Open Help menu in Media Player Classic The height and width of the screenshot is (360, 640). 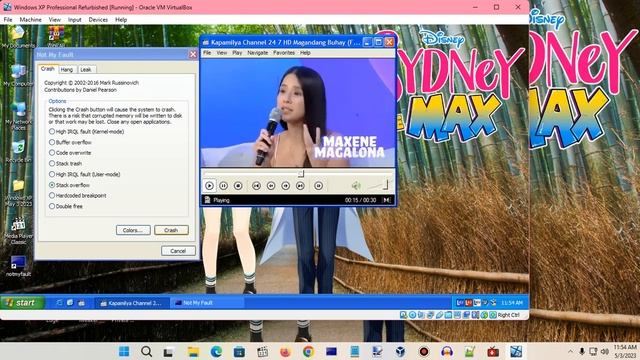pyautogui.click(x=305, y=53)
